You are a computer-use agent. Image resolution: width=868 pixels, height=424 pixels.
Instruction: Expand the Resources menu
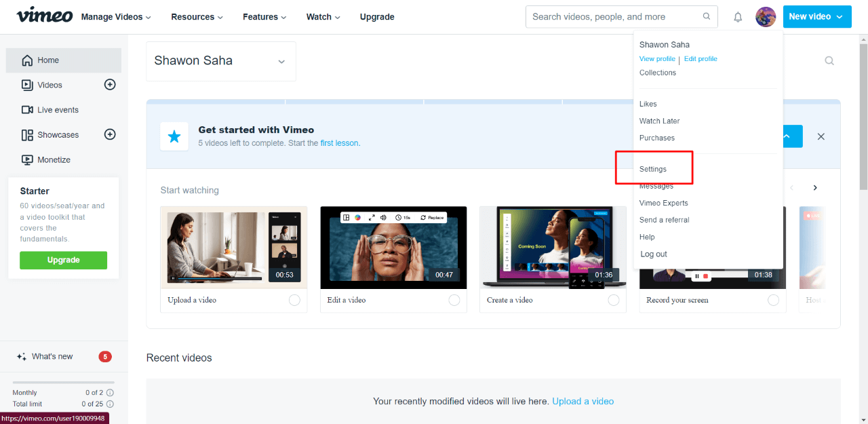(x=197, y=17)
